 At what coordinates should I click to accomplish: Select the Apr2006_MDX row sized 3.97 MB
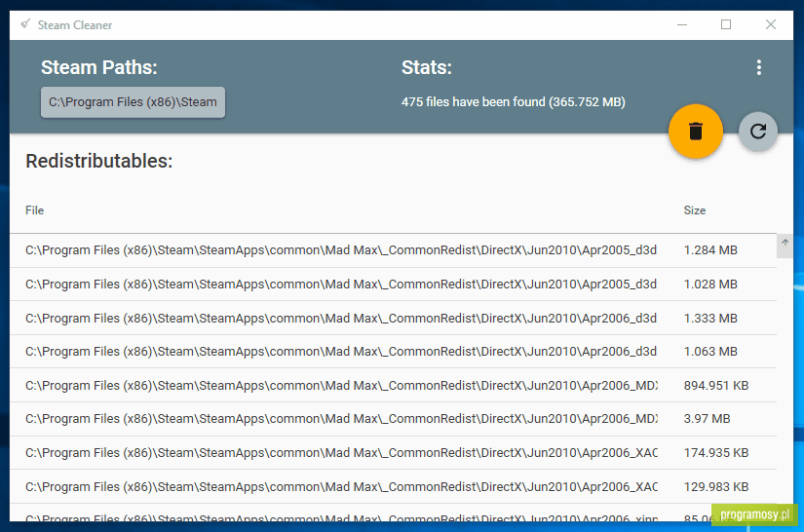(394, 419)
